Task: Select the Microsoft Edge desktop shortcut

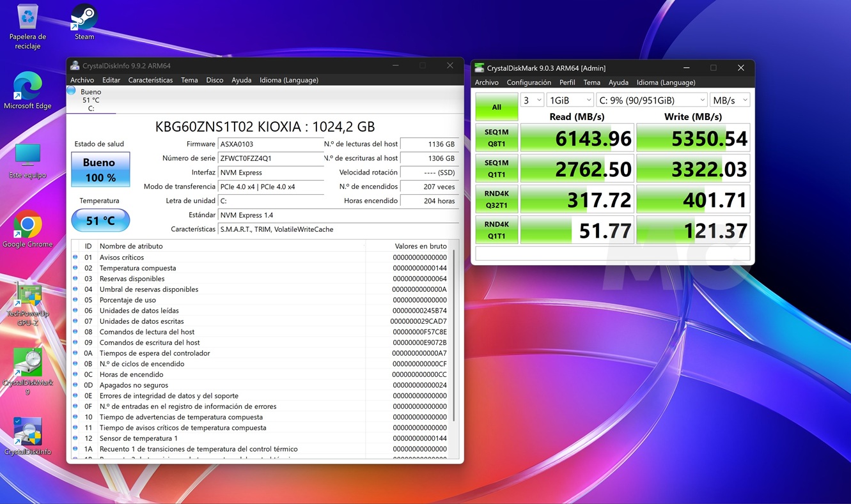Action: click(x=27, y=91)
